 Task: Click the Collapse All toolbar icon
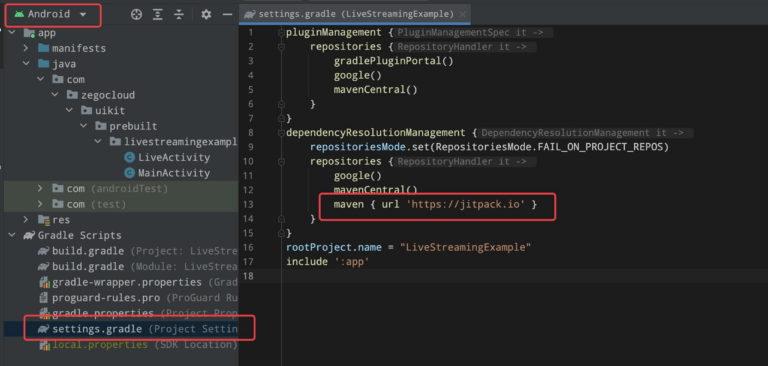[179, 15]
